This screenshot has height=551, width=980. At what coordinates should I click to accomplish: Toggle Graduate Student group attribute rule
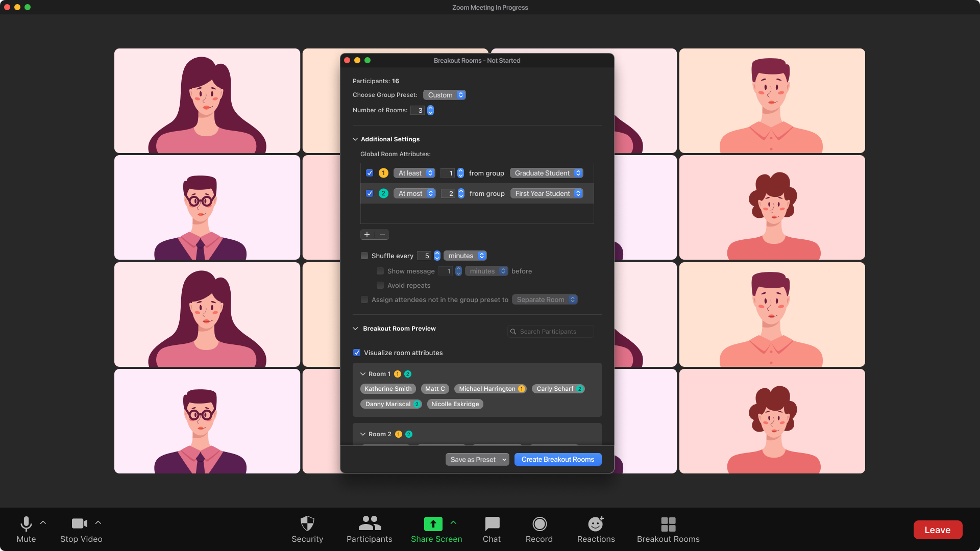370,173
